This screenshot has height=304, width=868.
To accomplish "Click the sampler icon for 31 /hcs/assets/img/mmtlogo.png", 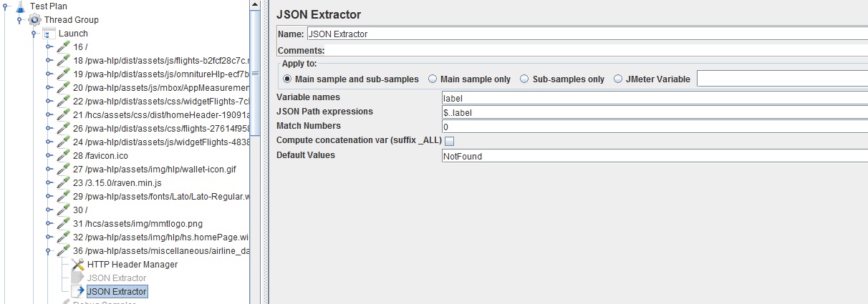I will (64, 224).
